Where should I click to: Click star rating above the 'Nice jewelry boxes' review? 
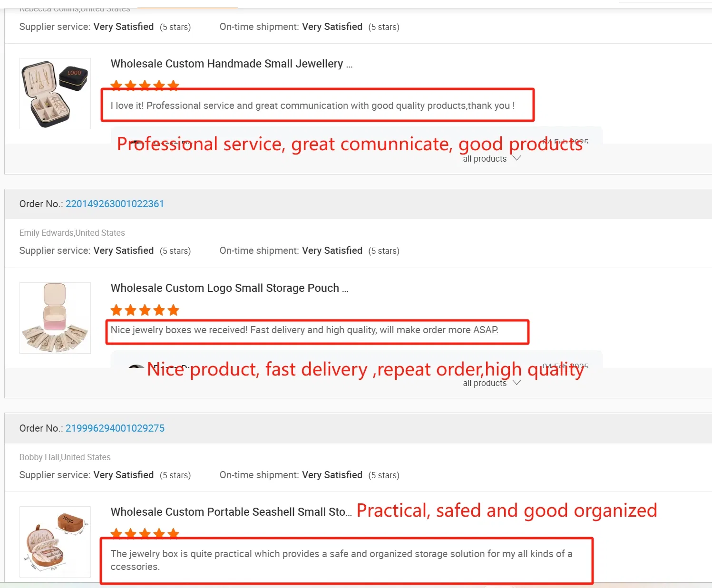pos(145,310)
